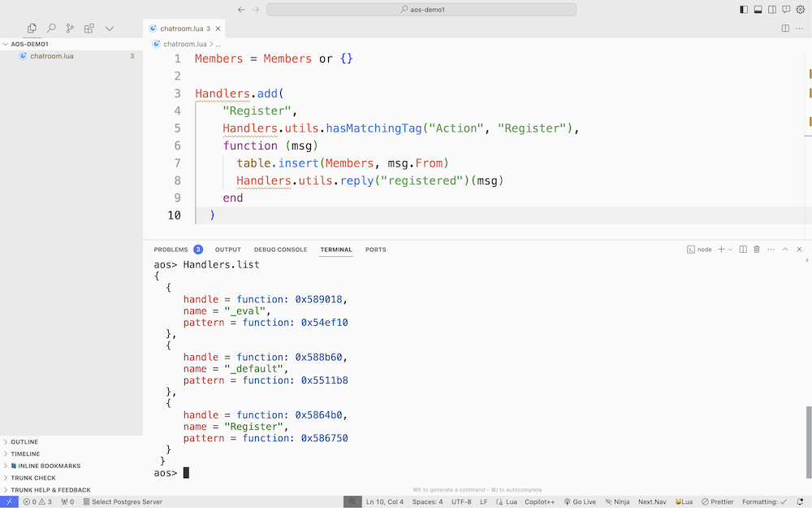Open the Explorer view in the sidebar
The width and height of the screenshot is (812, 508).
coord(32,28)
